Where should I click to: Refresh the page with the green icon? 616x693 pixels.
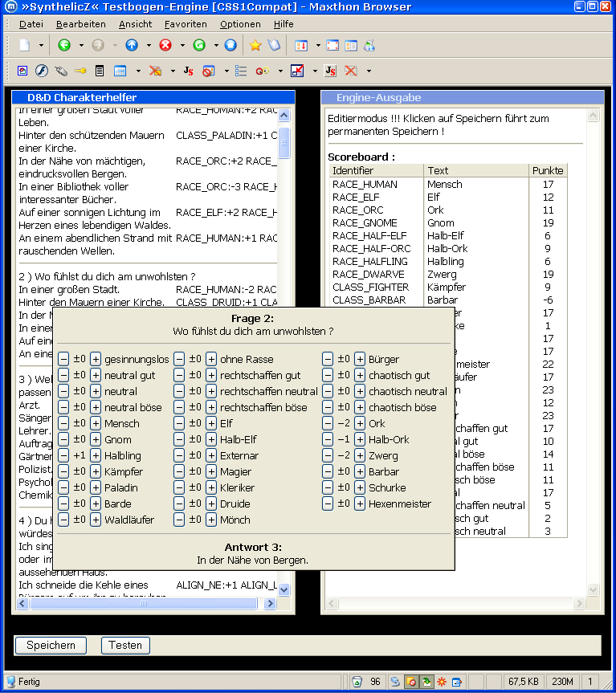(x=199, y=45)
